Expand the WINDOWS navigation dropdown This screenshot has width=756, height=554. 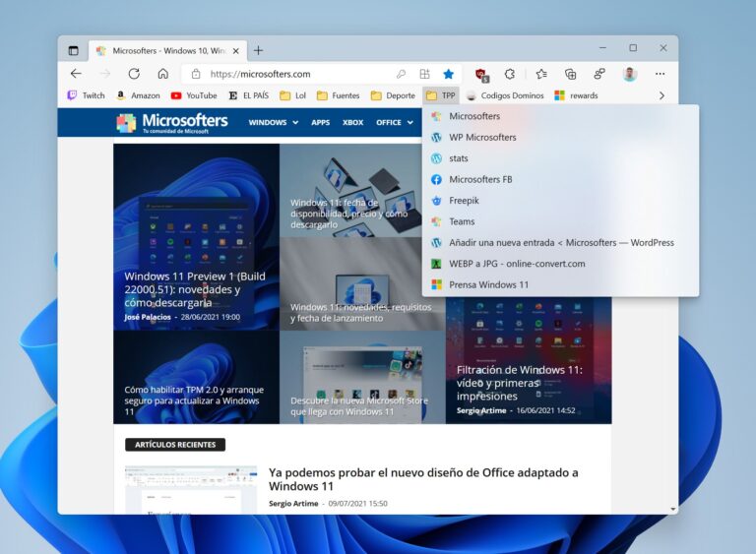274,122
